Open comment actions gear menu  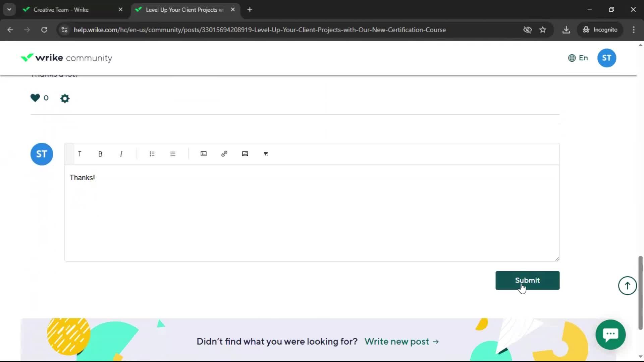coord(65,98)
